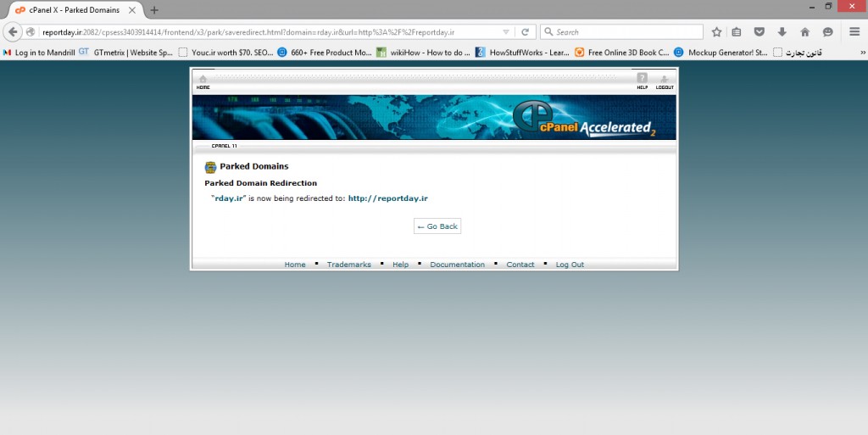Open a new tab with the plus button
The image size is (868, 435).
[154, 10]
